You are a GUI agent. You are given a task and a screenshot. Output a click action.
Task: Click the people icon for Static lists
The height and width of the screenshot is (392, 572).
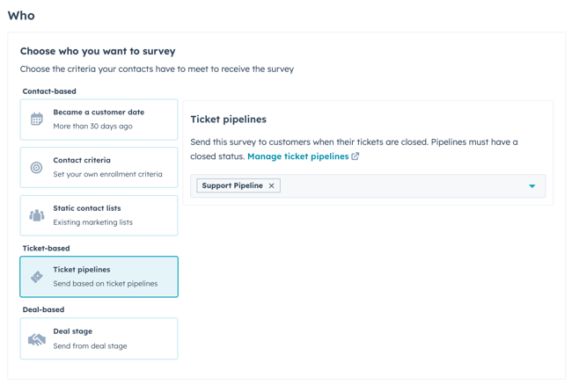click(37, 215)
